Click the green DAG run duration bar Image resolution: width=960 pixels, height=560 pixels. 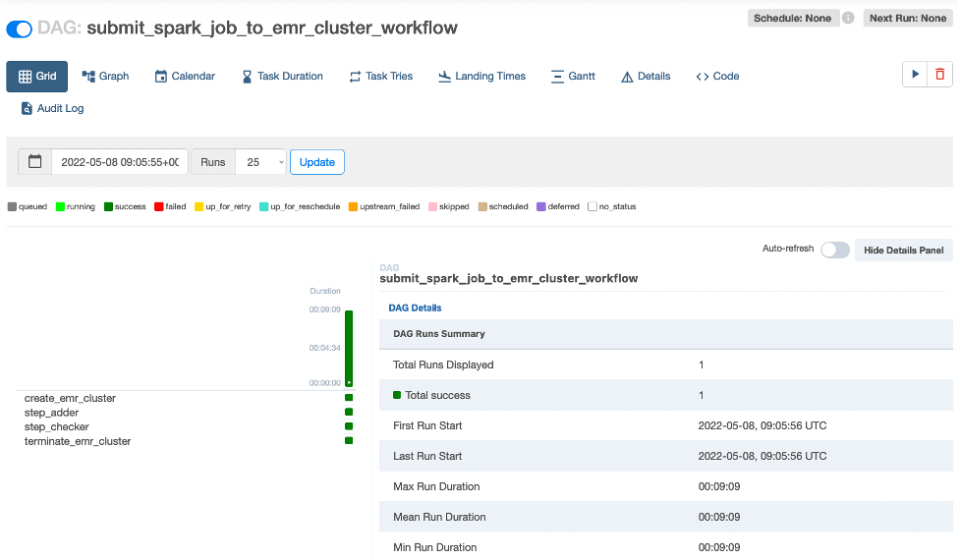pos(349,347)
